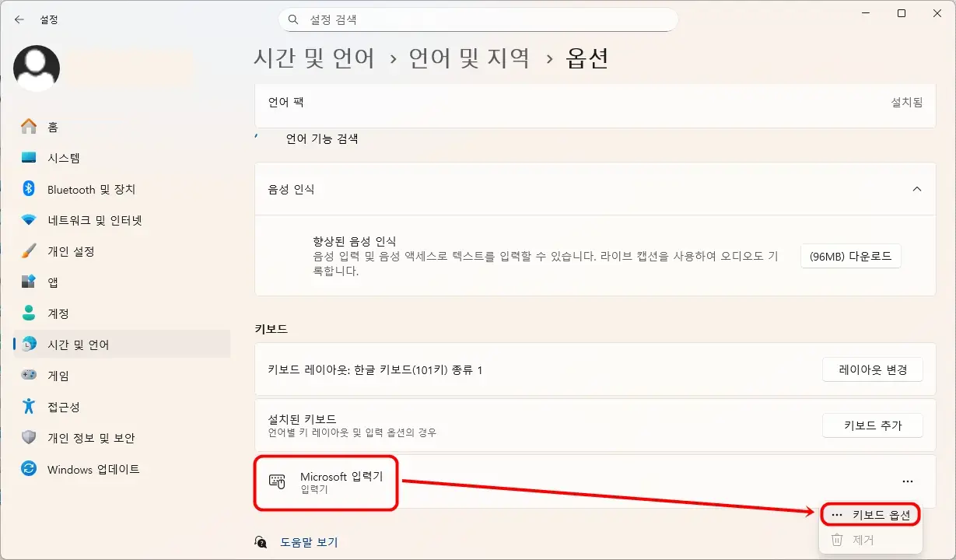Screen dimensions: 956x560
Task: Open more options for Microsoft 입력기
Action: [x=908, y=481]
